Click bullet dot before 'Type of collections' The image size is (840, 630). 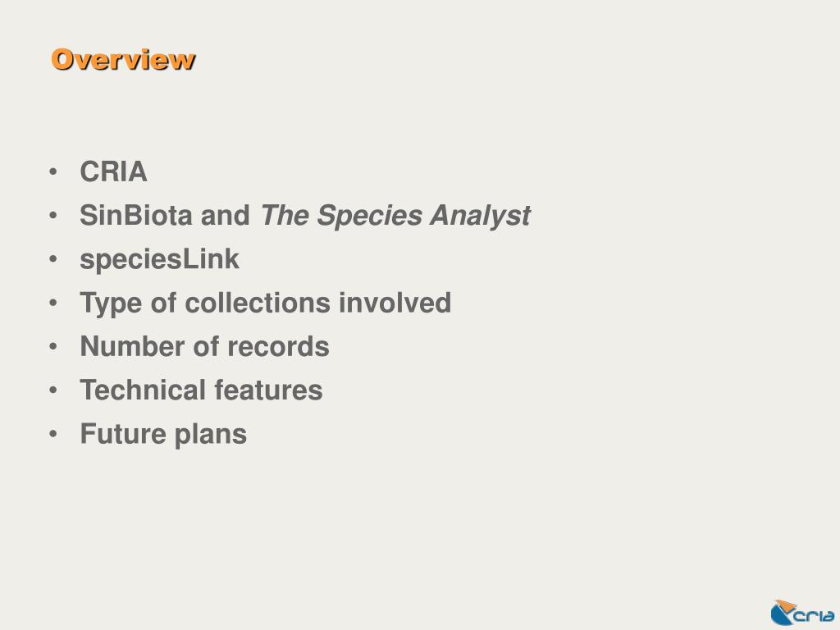[52, 304]
